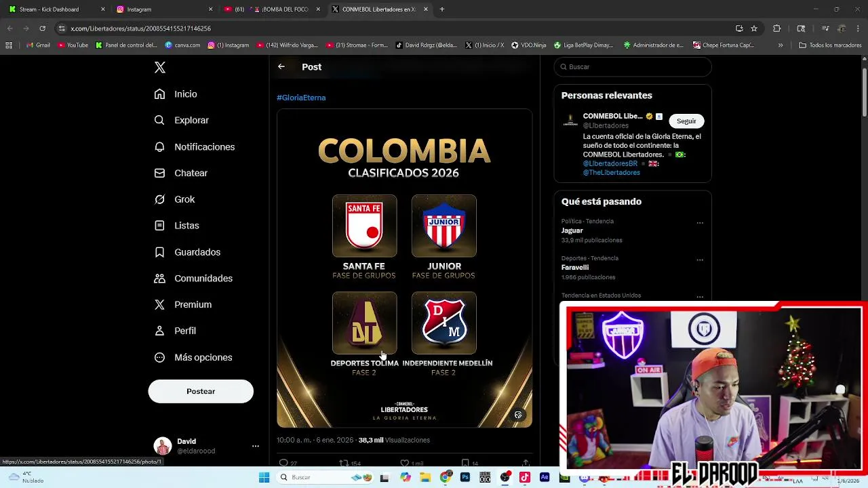
Task: Bookmark this page with star icon
Action: 754,28
